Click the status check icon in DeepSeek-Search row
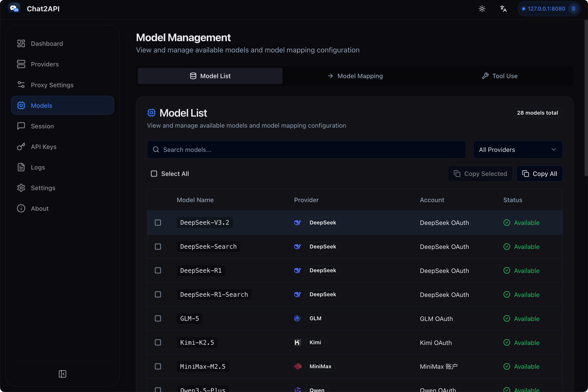This screenshot has height=392, width=588. pyautogui.click(x=507, y=246)
